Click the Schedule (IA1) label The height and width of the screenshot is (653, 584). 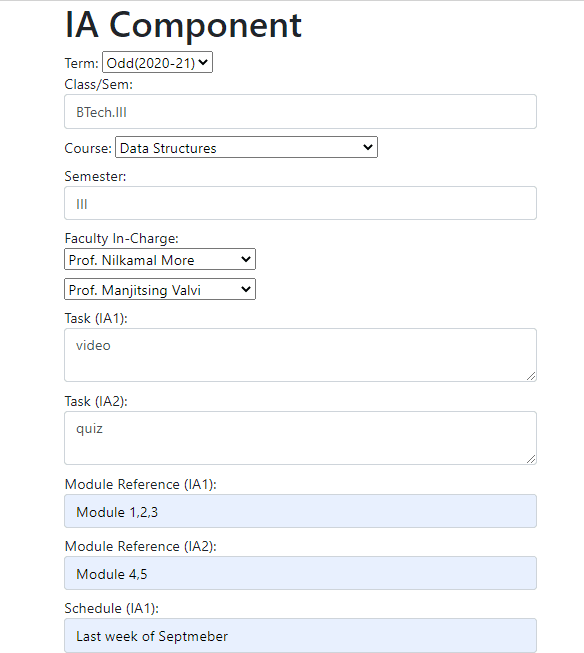pos(112,608)
